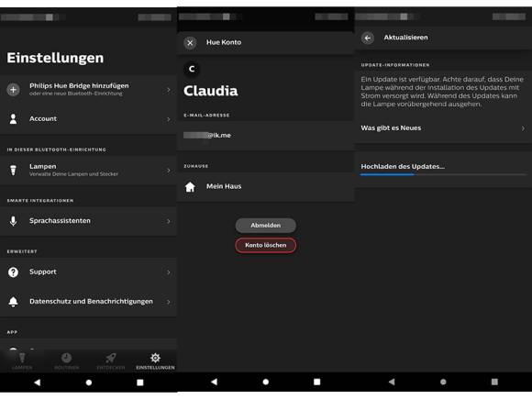Viewport: 532px width, 399px height.
Task: Tap the Aktualisieren title text
Action: tap(405, 38)
